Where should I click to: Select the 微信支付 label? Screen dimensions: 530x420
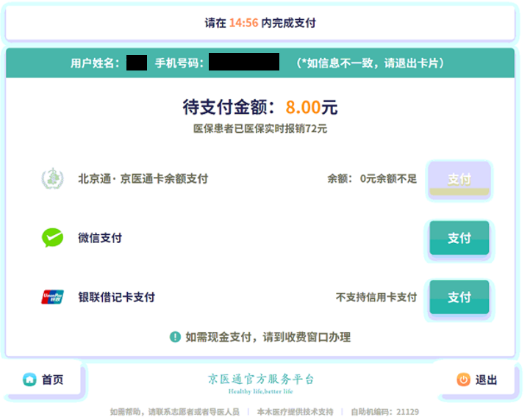click(100, 238)
